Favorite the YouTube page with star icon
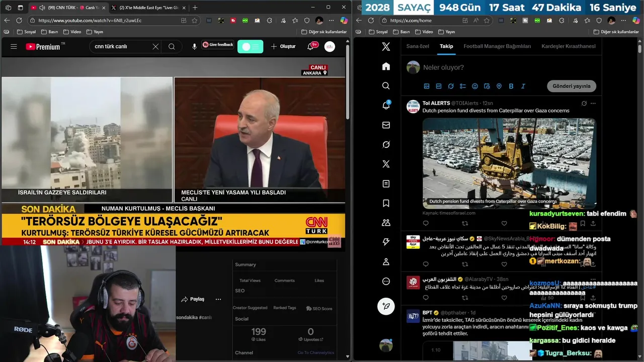 click(x=194, y=21)
